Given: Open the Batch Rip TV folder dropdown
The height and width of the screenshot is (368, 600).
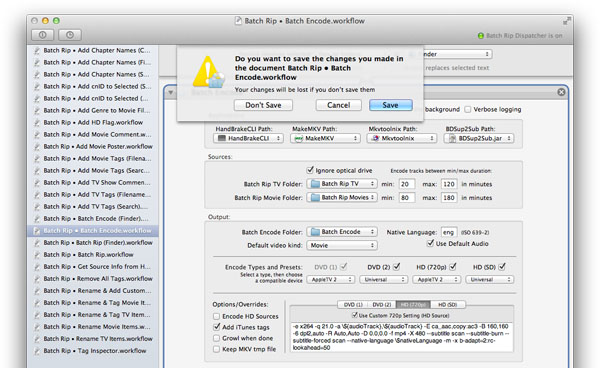Looking at the screenshot, I should pos(342,184).
